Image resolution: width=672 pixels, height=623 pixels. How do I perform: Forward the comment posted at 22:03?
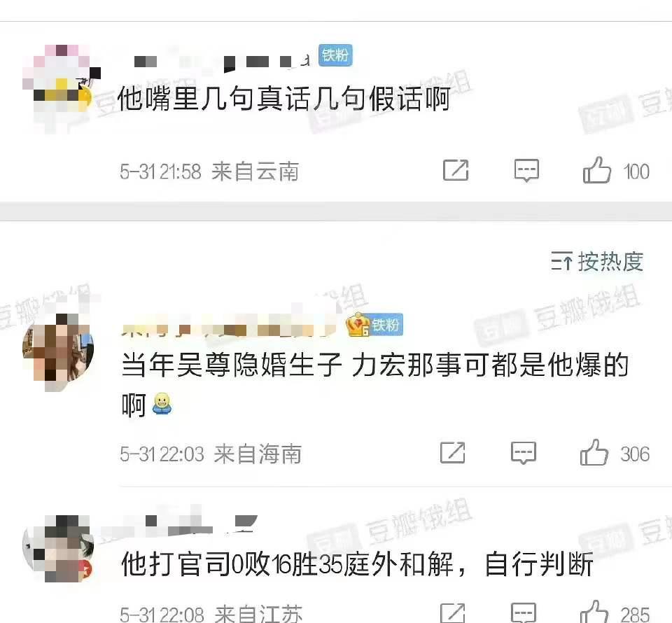(453, 452)
